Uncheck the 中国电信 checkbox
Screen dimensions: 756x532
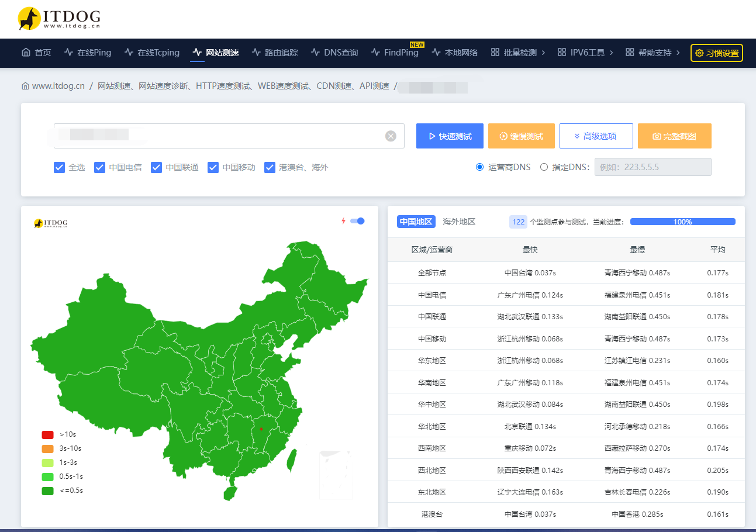99,167
